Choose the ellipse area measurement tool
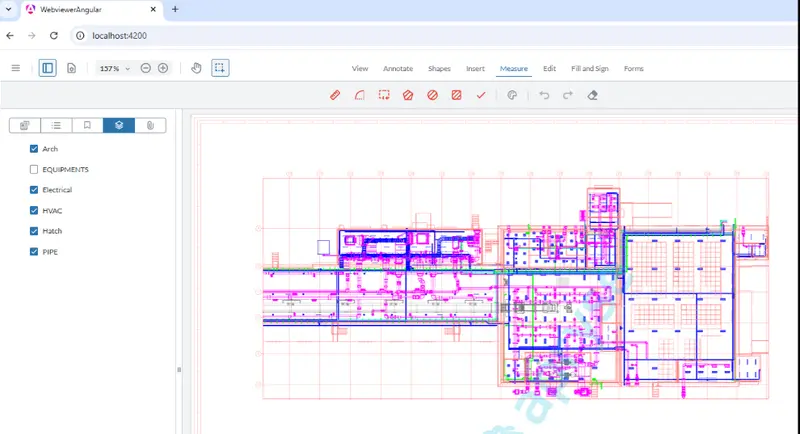This screenshot has width=800, height=434. (x=432, y=96)
